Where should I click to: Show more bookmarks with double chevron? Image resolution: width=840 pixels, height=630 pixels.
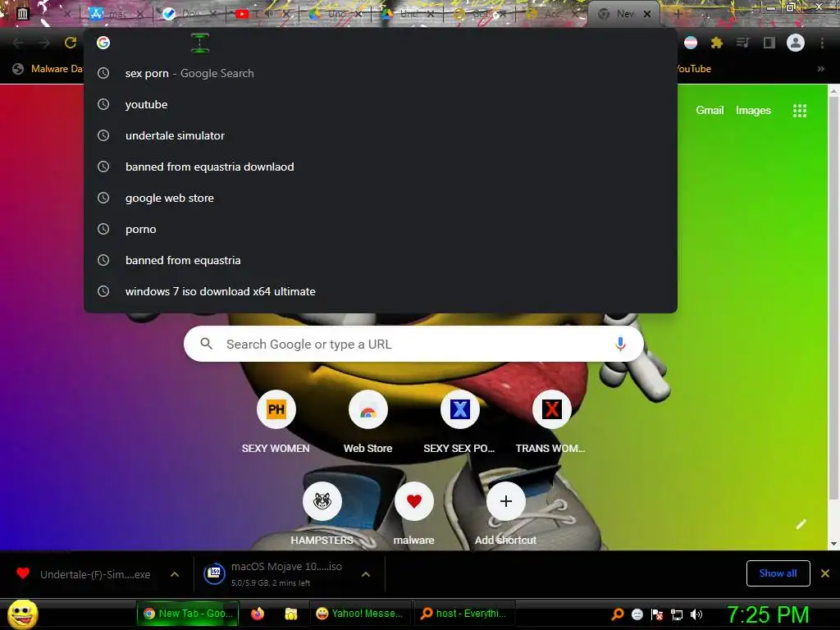point(820,69)
